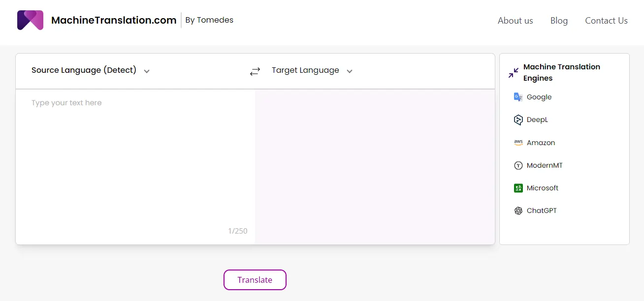Open the Contact Us page
Image resolution: width=644 pixels, height=301 pixels.
point(606,21)
